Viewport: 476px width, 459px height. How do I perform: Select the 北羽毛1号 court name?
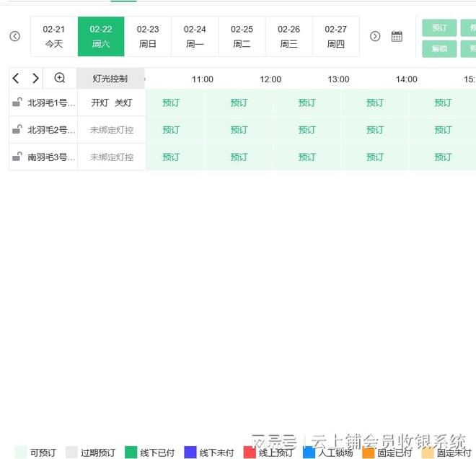click(51, 102)
